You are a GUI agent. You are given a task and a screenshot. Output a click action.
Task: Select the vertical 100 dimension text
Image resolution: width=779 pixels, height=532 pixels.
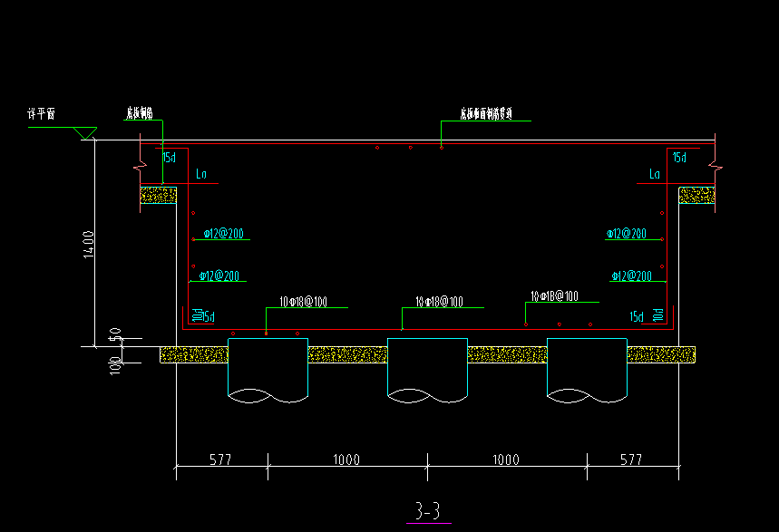[115, 366]
